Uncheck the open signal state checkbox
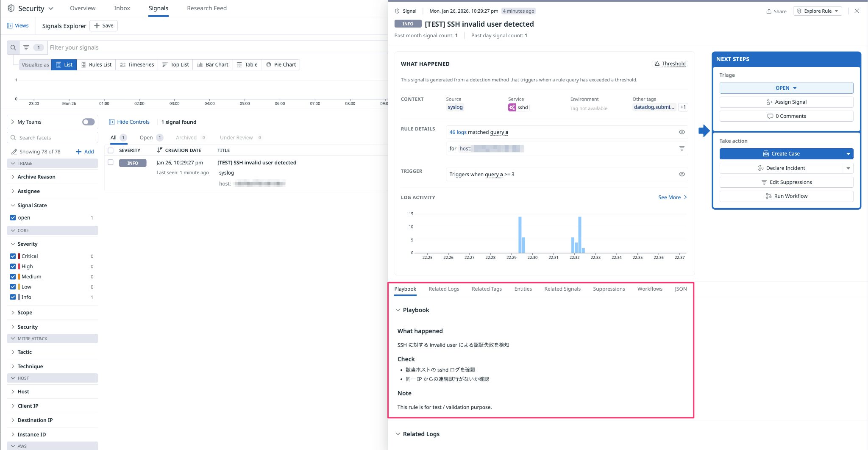868x450 pixels. click(x=13, y=218)
